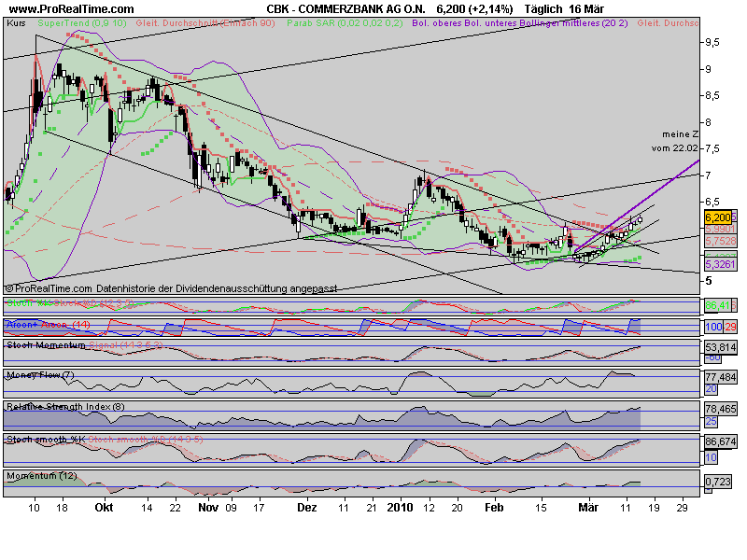
Task: Click the red Aroon down value 29
Action: 730,327
